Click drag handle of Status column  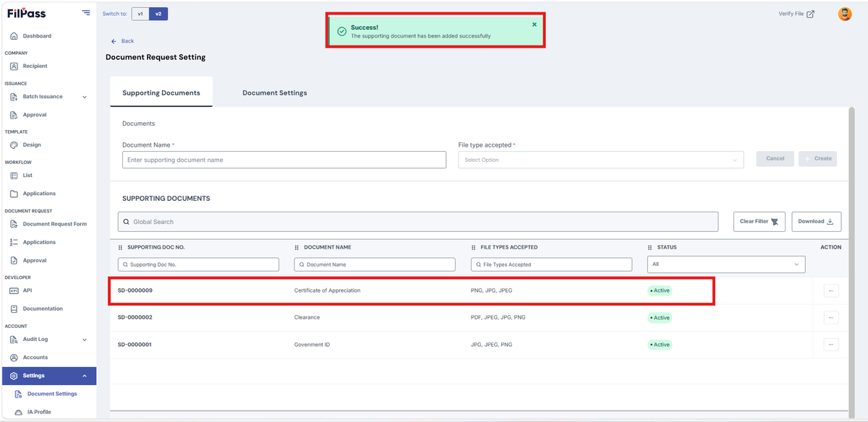pos(650,247)
